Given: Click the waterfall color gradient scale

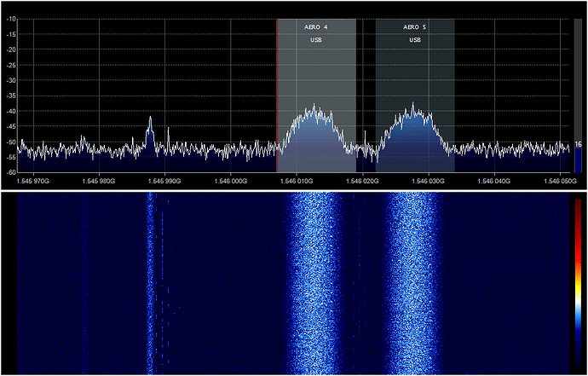Looking at the screenshot, I should (x=578, y=282).
